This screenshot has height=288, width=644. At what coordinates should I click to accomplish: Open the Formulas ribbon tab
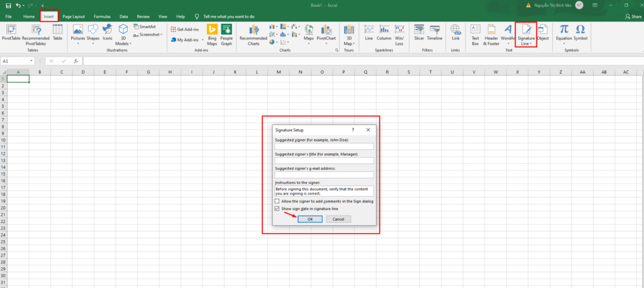[x=101, y=15]
